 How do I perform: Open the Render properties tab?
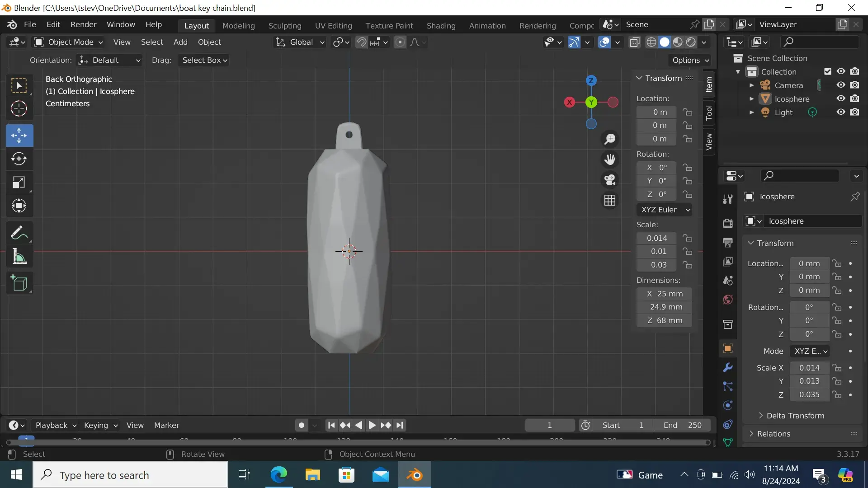tap(727, 223)
